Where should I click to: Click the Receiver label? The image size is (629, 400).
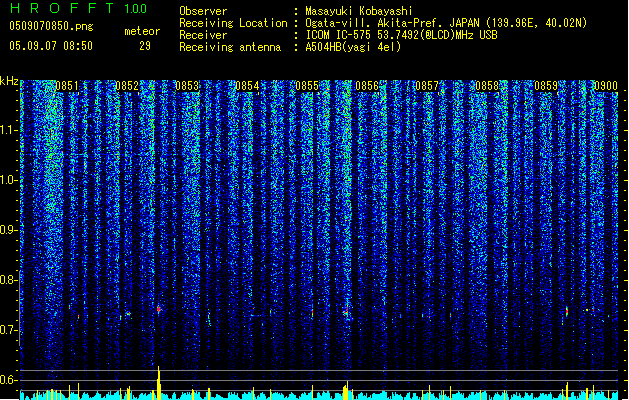pyautogui.click(x=203, y=35)
